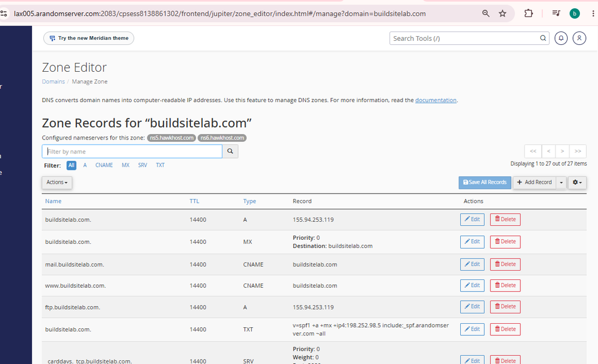The width and height of the screenshot is (598, 364).
Task: Filter records by CNAME type
Action: [104, 165]
